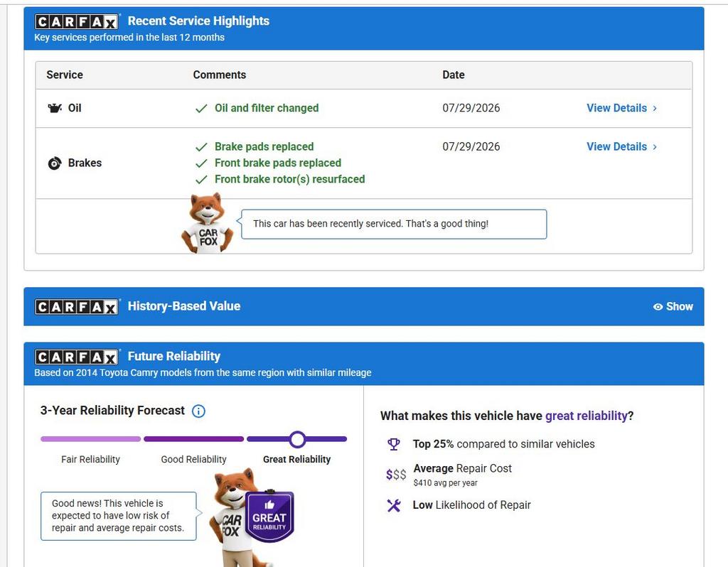Show the History-Based Value section
The width and height of the screenshot is (728, 567).
[673, 307]
